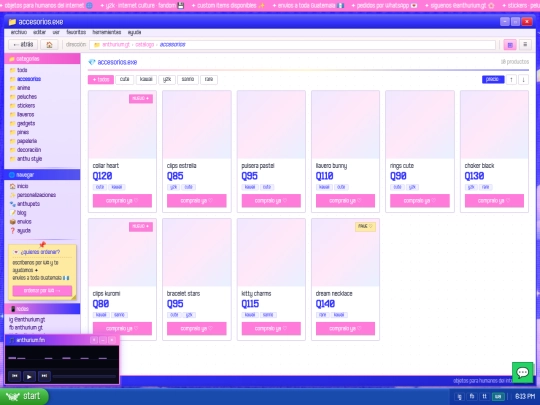Click fb icon in system tray

[x=472, y=397]
